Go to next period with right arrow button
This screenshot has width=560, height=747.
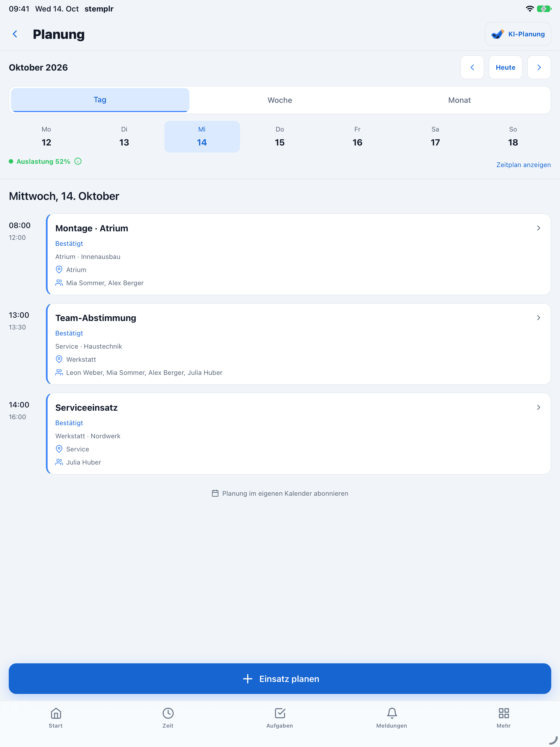[x=539, y=68]
